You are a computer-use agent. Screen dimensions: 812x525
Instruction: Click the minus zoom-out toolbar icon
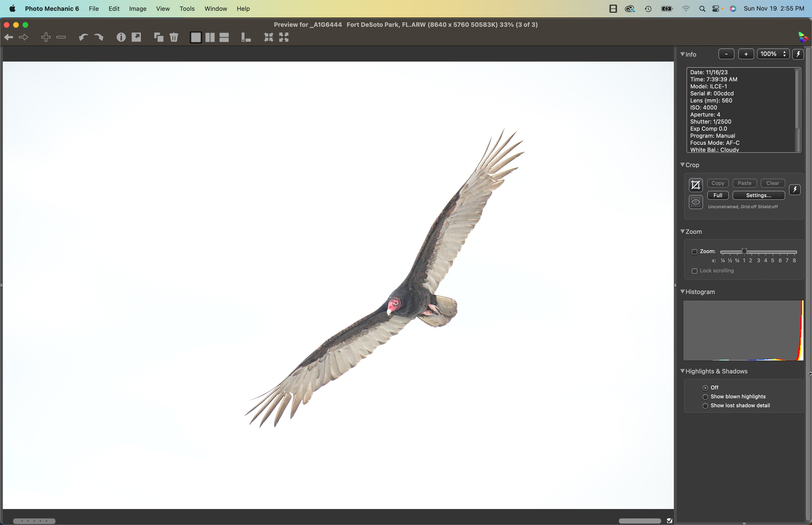tap(61, 37)
